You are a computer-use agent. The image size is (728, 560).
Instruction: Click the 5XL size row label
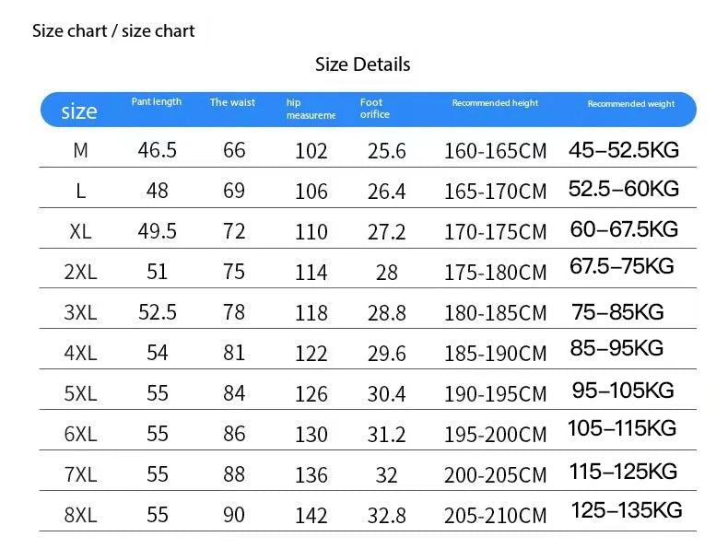[80, 393]
